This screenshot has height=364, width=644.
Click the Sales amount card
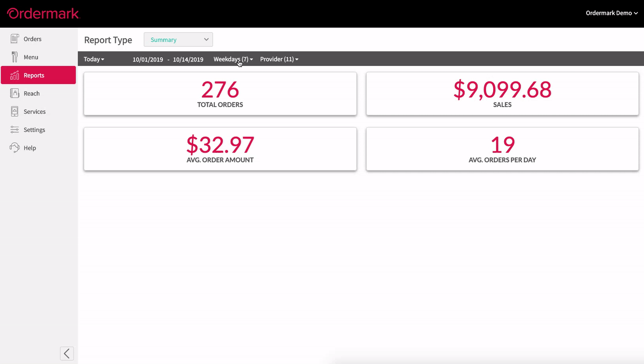point(502,94)
